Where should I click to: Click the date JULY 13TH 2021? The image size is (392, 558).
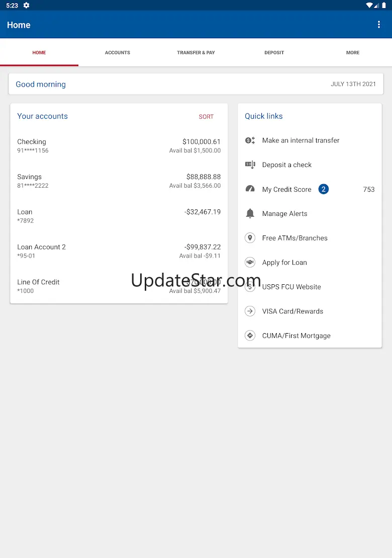(x=353, y=84)
